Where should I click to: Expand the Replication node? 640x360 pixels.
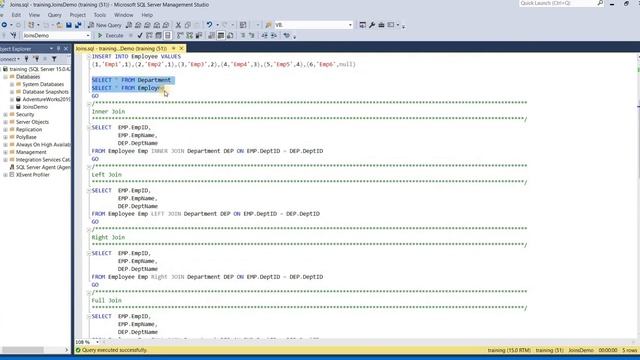5,130
